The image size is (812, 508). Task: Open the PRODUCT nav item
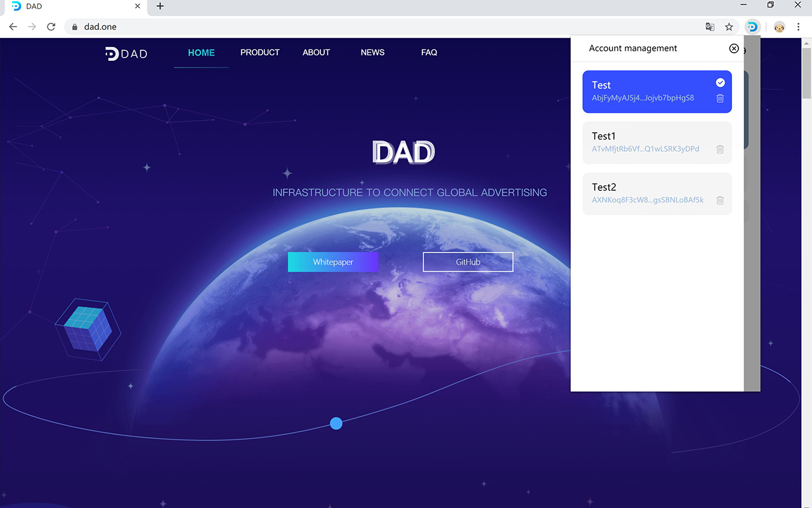260,53
